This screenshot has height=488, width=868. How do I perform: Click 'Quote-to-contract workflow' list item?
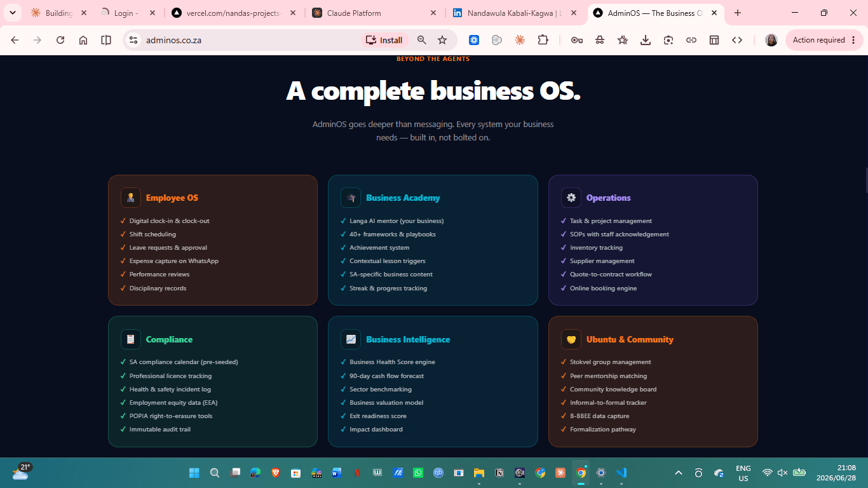(611, 274)
